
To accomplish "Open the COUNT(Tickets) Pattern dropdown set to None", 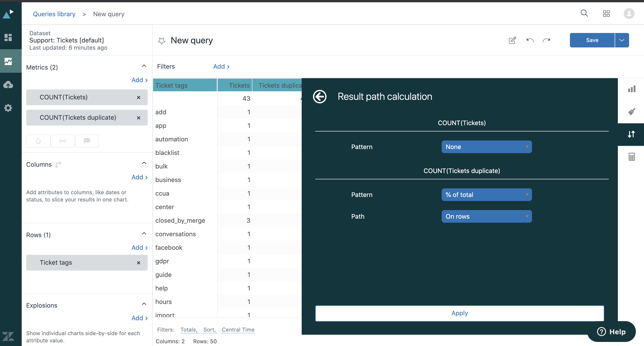I will 486,147.
